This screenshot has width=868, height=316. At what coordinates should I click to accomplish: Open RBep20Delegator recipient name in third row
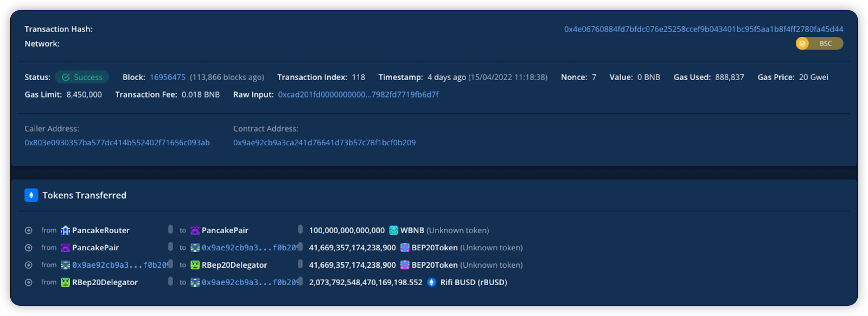pos(234,265)
